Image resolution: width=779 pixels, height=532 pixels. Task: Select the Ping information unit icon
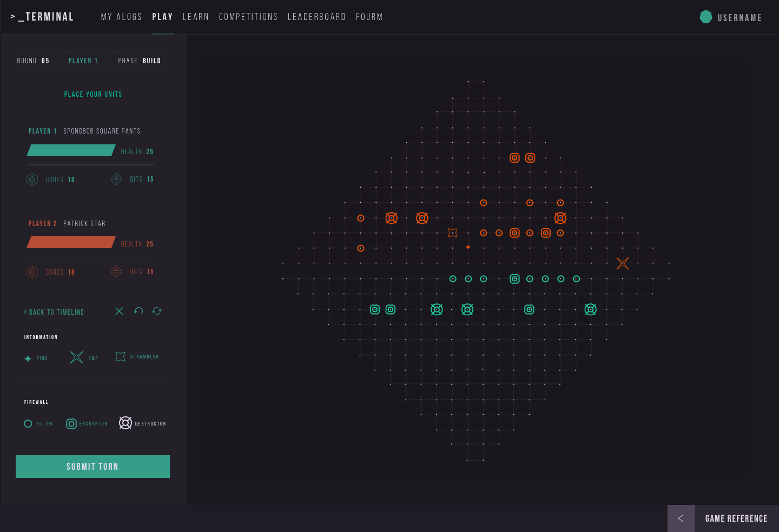(28, 358)
